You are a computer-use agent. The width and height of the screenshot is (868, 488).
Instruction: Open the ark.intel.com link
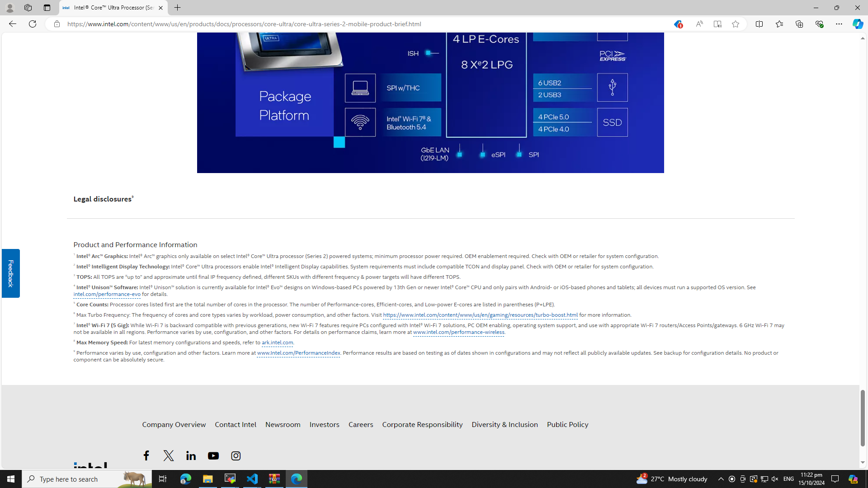click(277, 343)
